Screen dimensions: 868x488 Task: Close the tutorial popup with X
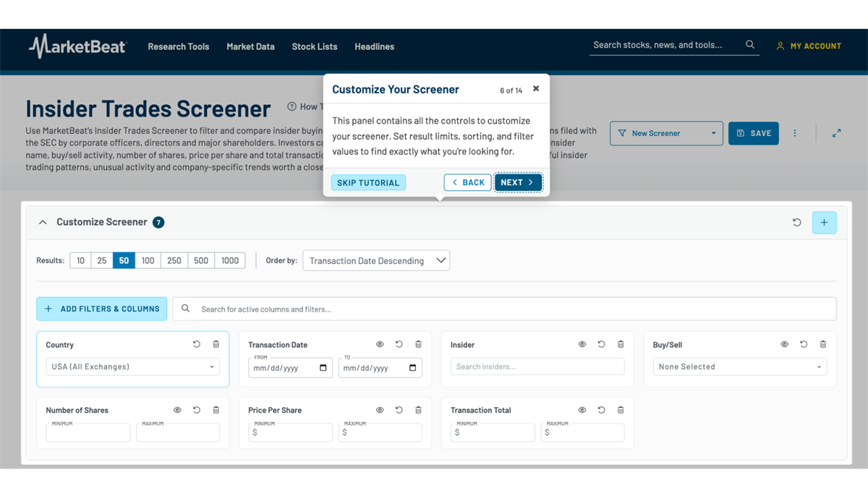pyautogui.click(x=536, y=89)
